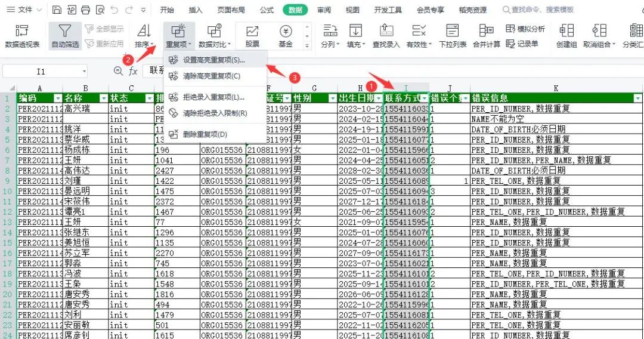This screenshot has width=644, height=339.
Task: Open filter dropdown for 错误信息 column
Action: (x=637, y=98)
